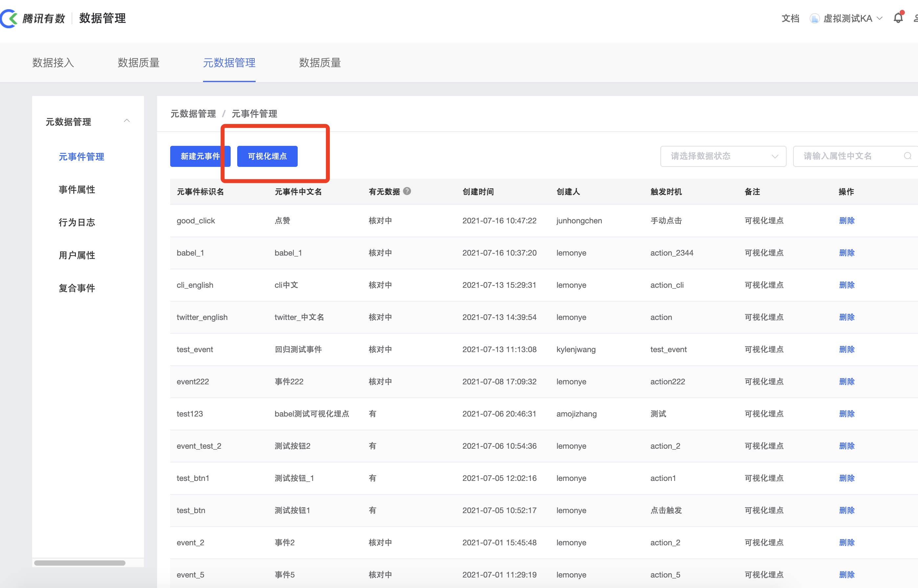This screenshot has height=588, width=918.
Task: Delete the test_btn1 row
Action: [x=847, y=478]
